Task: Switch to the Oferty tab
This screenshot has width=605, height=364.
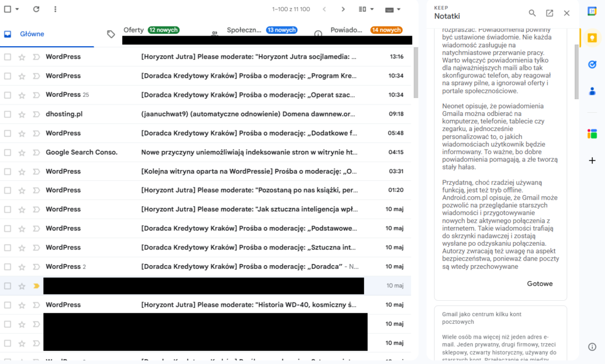Action: 134,30
